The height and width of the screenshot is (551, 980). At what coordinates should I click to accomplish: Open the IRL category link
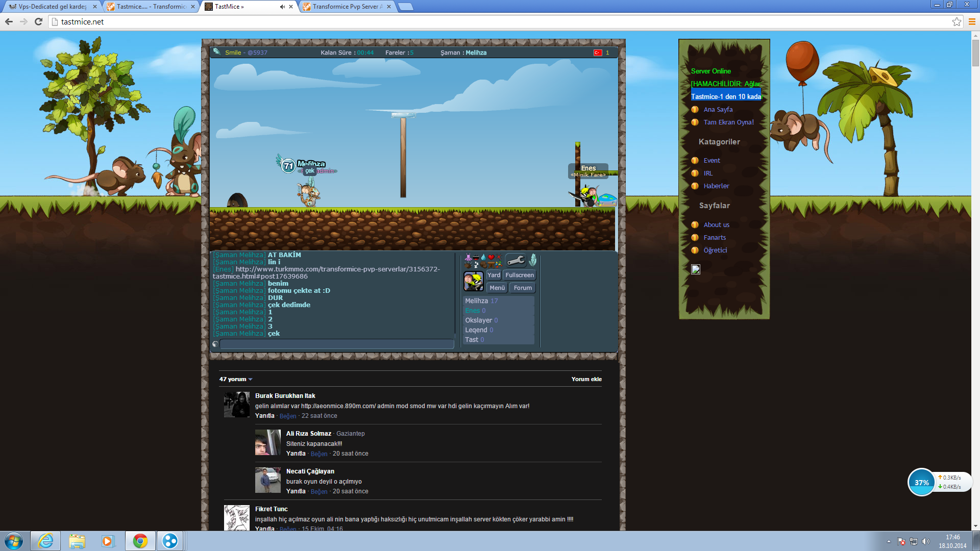coord(707,173)
